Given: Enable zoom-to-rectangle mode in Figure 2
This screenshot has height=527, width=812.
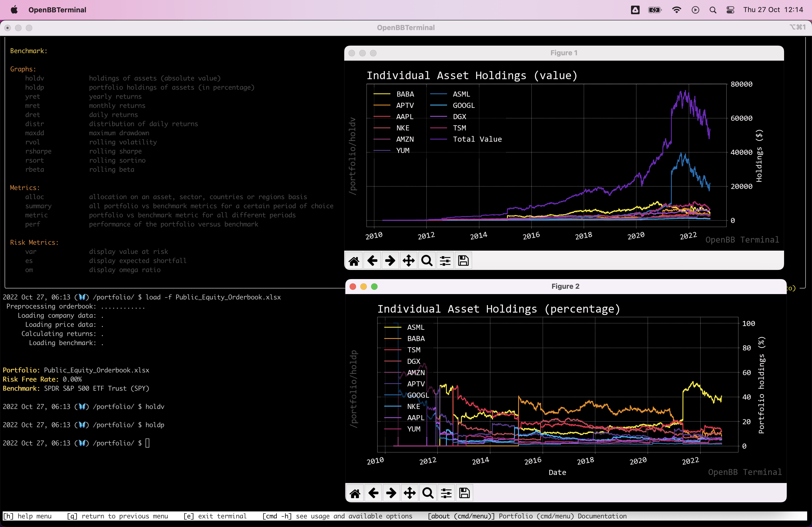Looking at the screenshot, I should click(x=427, y=493).
